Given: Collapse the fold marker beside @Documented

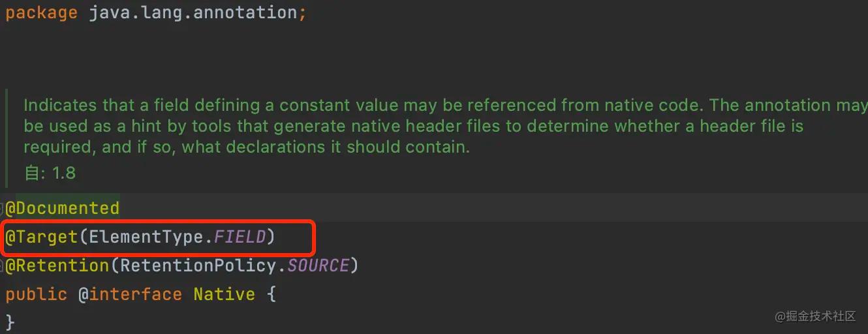Looking at the screenshot, I should pyautogui.click(x=2, y=208).
